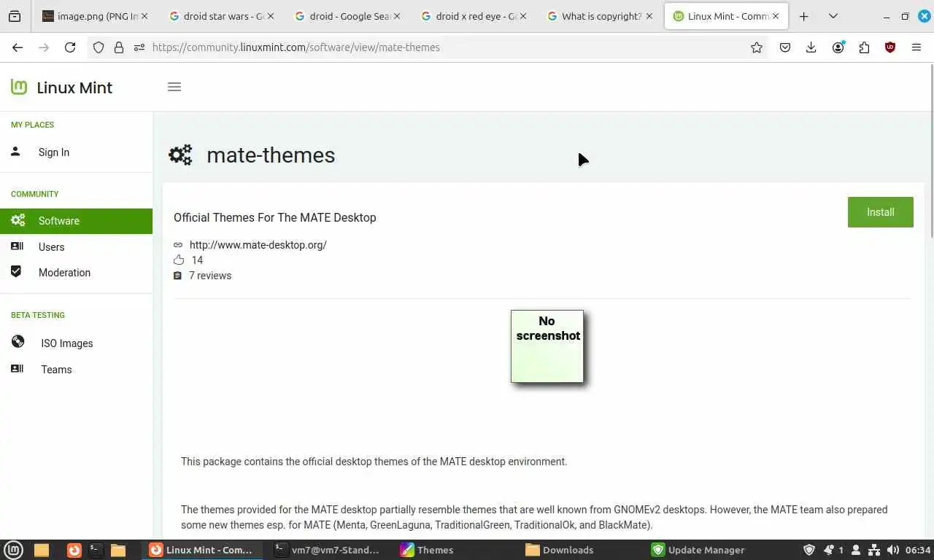Open the Linux Mint start menu in the taskbar
Viewport: 934px width, 560px height.
coord(13,550)
